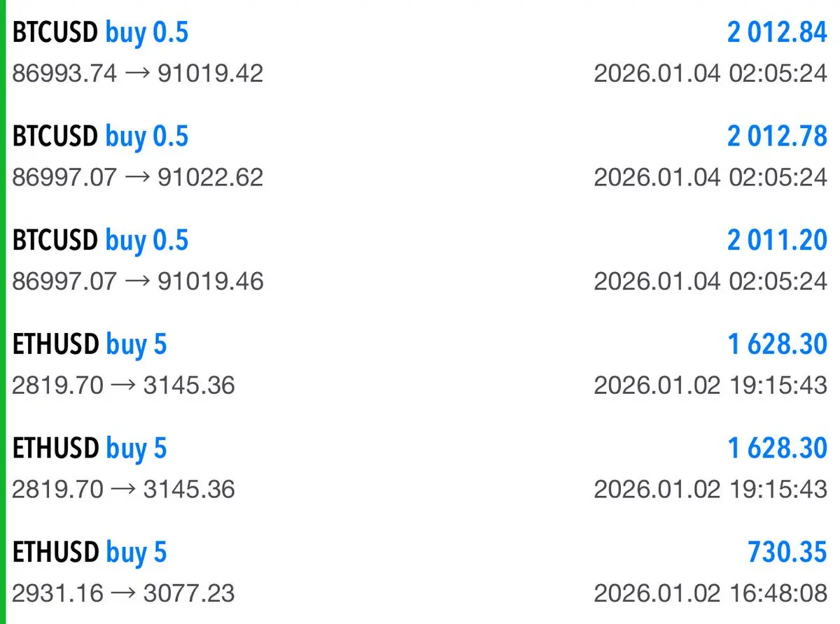Select the closing price 91022.62
840x624 pixels.
coord(210,176)
